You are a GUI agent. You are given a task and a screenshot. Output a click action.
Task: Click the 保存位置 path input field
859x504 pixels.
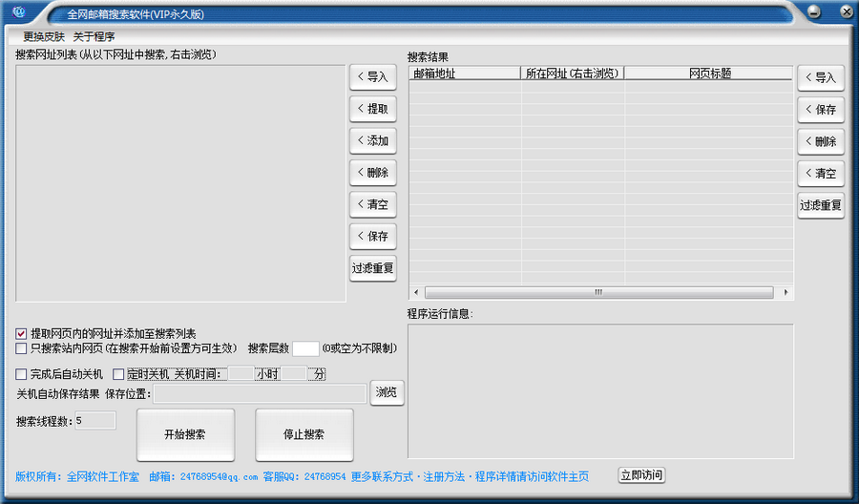coord(260,393)
